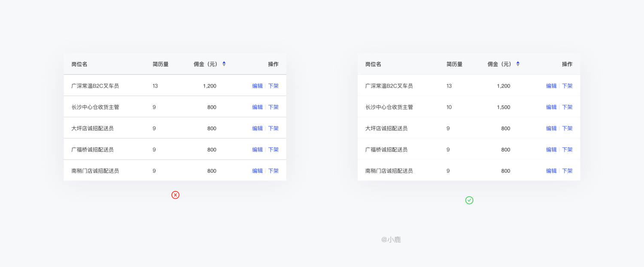The image size is (644, 267).
Task: Click 800 commission for 广福桥诚招配送员 in red-X table
Action: (x=212, y=150)
